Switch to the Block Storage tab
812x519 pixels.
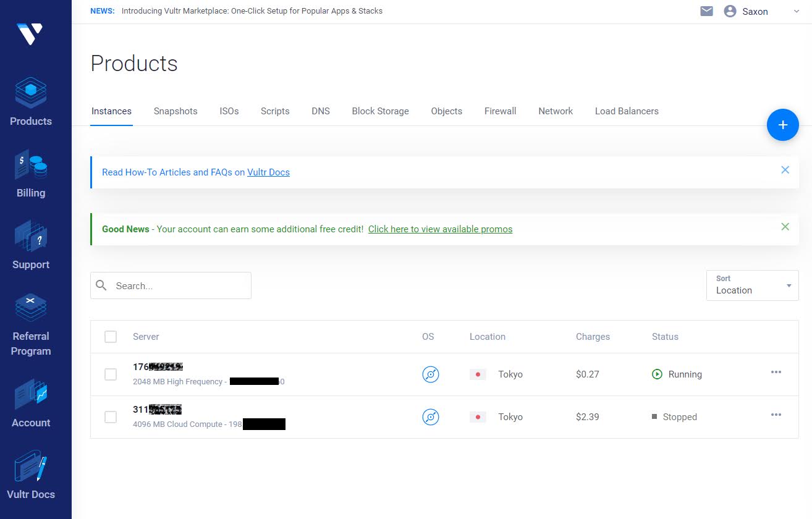(380, 111)
